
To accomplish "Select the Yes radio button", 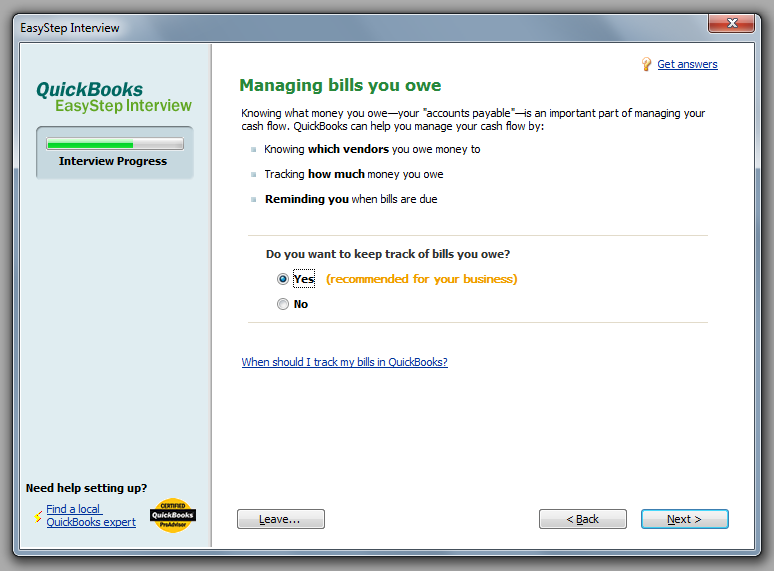I will click(283, 279).
